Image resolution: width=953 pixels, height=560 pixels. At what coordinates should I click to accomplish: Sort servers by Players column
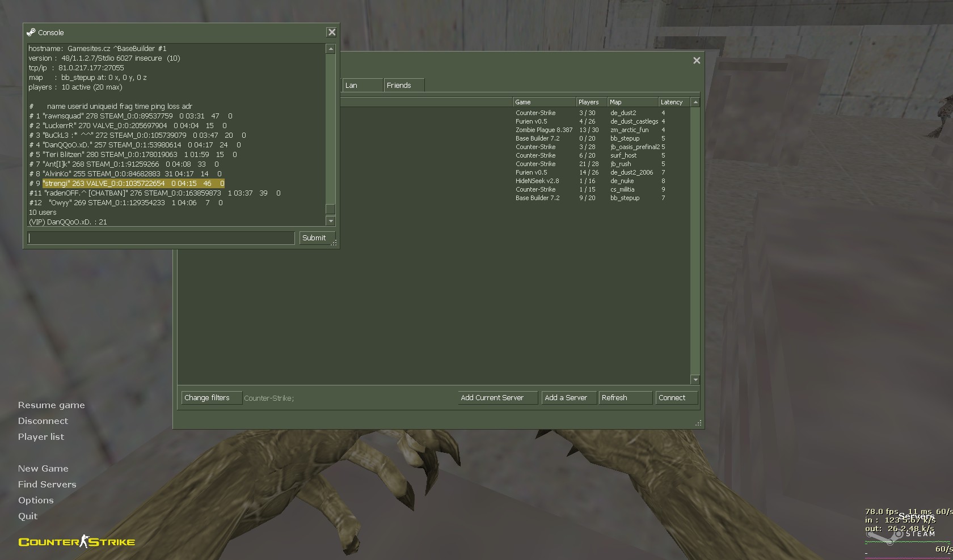pos(591,102)
